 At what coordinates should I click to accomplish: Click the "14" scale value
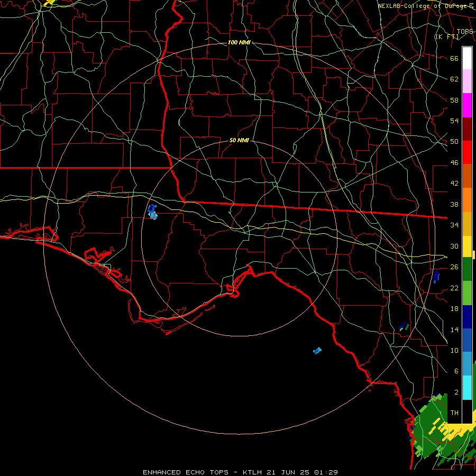(x=454, y=329)
